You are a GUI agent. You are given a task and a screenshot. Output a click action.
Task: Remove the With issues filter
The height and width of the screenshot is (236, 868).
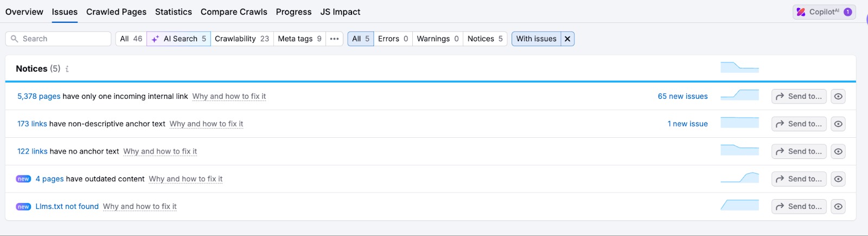[567, 39]
